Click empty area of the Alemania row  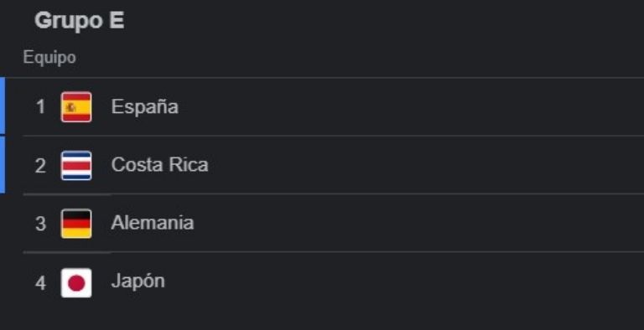(x=411, y=224)
